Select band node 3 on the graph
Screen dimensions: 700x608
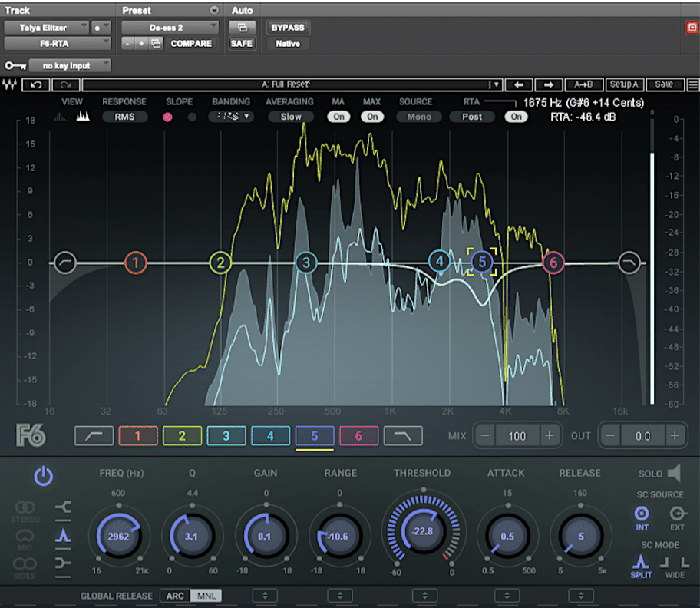[306, 263]
